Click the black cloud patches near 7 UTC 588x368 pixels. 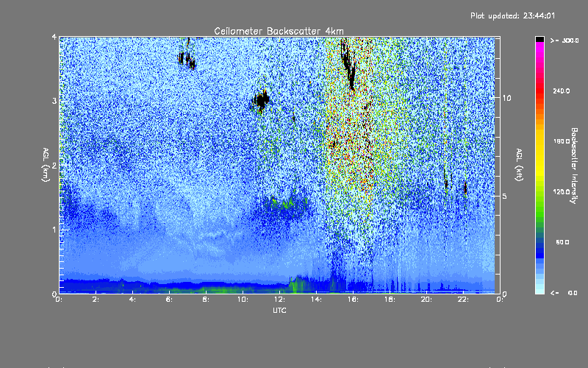click(x=187, y=60)
